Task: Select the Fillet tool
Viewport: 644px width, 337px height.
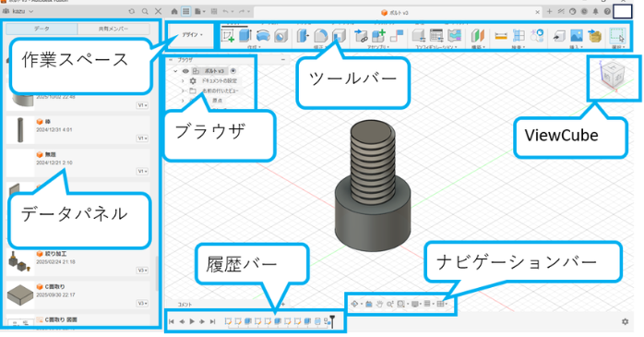Action: 321,36
